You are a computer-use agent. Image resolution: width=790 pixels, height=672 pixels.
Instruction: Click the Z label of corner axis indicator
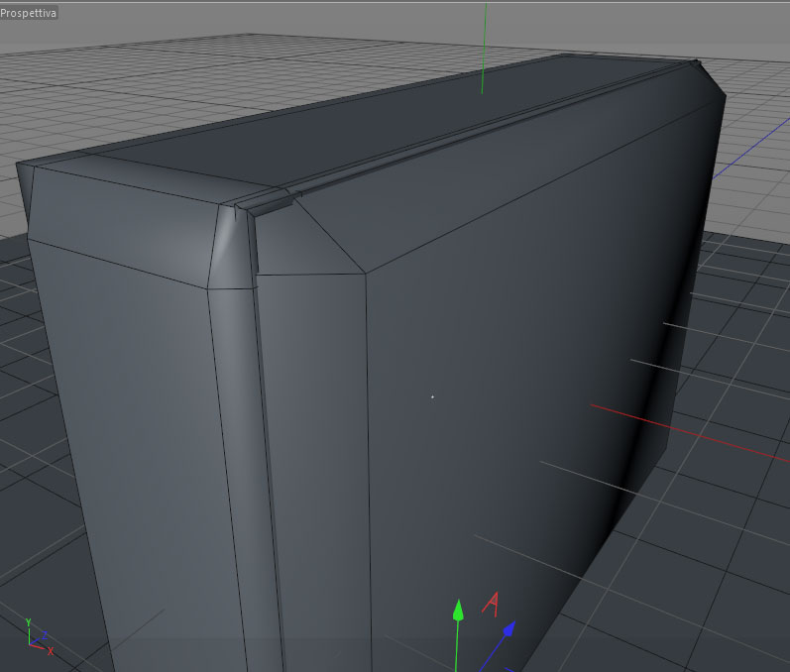pyautogui.click(x=45, y=635)
